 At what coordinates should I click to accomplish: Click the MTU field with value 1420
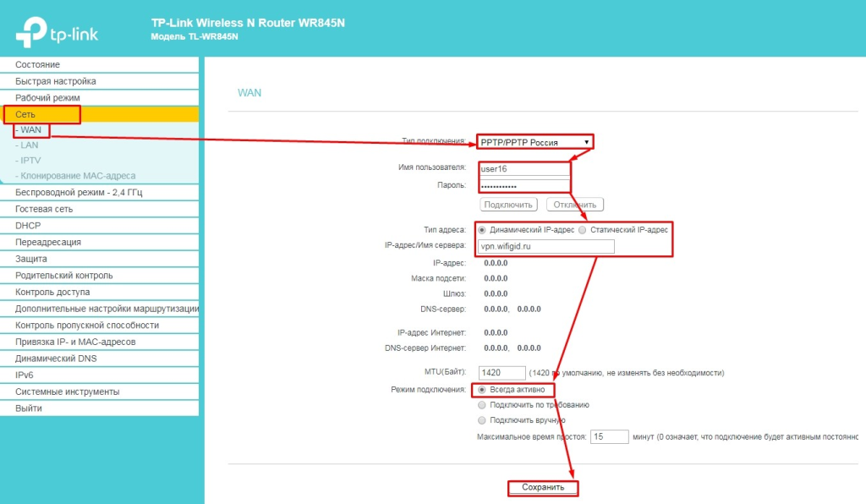pos(502,373)
